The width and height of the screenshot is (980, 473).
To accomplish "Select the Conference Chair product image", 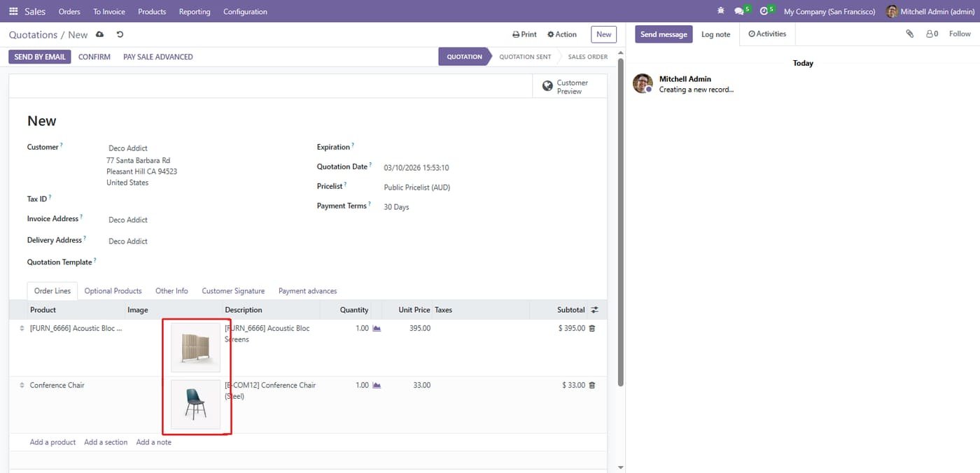I will click(x=195, y=404).
